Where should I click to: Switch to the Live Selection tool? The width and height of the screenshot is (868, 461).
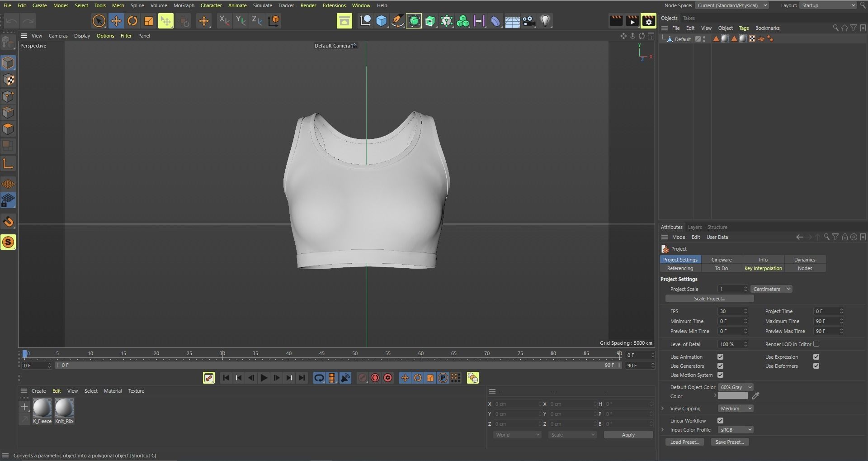pyautogui.click(x=99, y=21)
